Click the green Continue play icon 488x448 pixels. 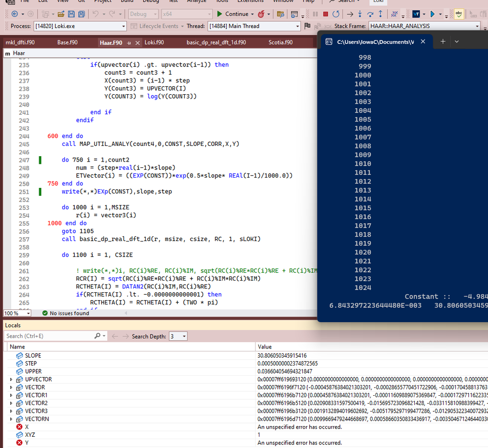(219, 14)
